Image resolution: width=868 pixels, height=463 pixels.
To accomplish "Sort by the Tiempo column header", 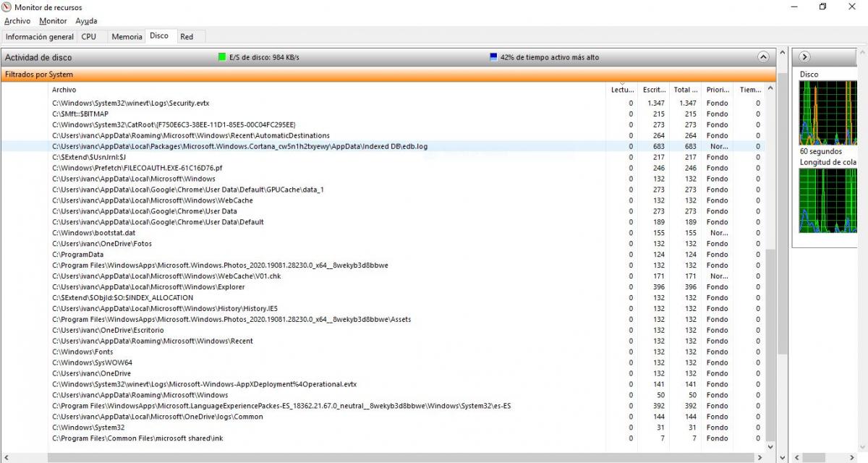I will coord(749,90).
